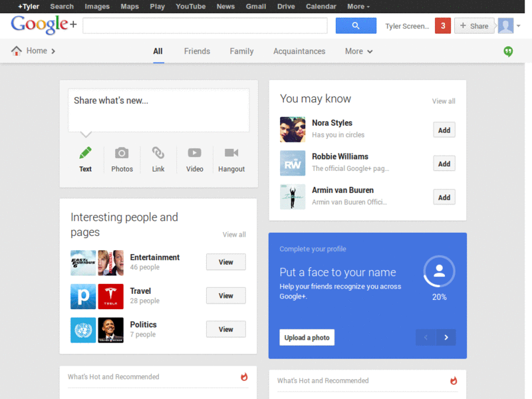Screen dimensions: 532x399
Task: Add Armin van Buuren to circles
Action: [x=444, y=198]
